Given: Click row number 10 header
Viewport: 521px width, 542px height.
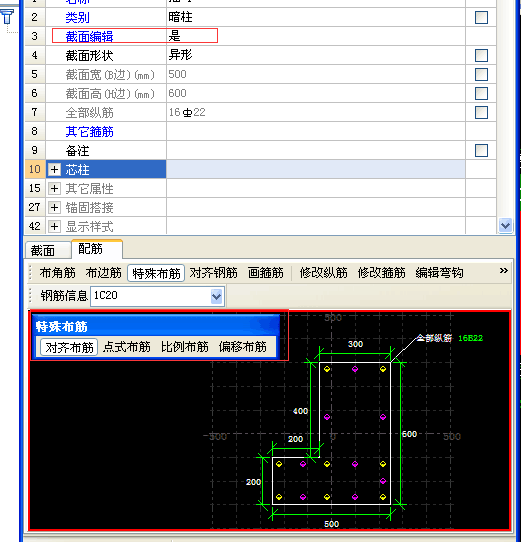Looking at the screenshot, I should pyautogui.click(x=35, y=169).
